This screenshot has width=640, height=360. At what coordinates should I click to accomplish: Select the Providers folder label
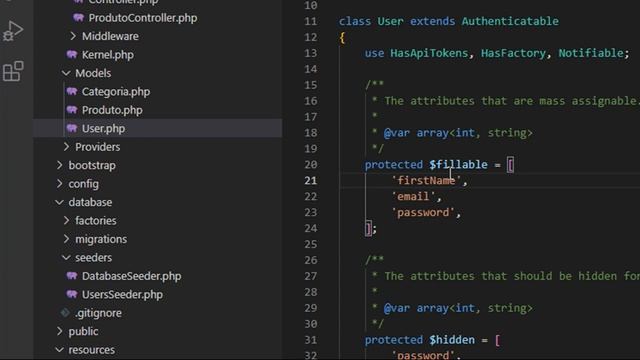click(98, 147)
